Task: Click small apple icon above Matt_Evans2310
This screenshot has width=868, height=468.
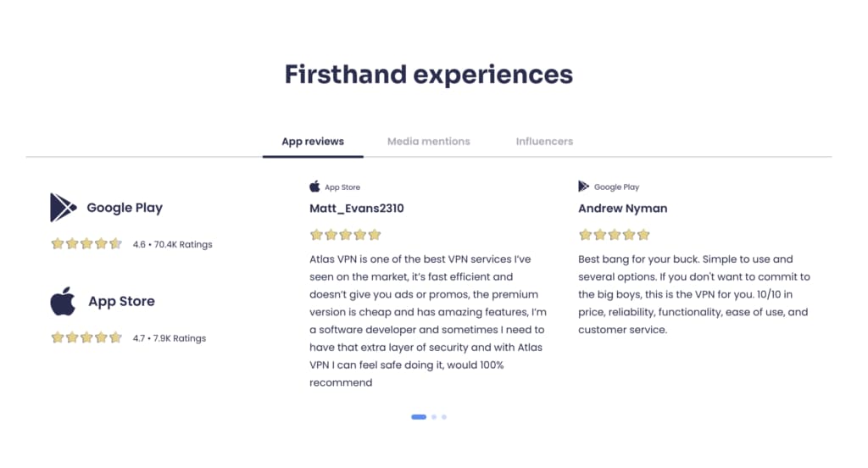Action: point(314,187)
